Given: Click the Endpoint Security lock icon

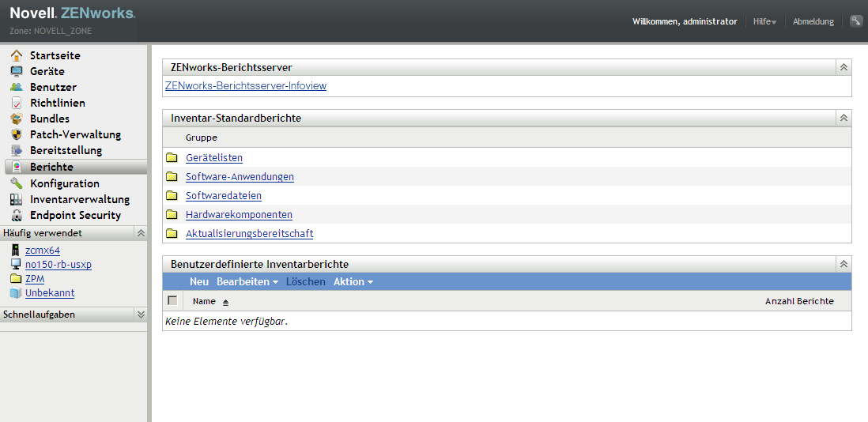Looking at the screenshot, I should (x=16, y=215).
